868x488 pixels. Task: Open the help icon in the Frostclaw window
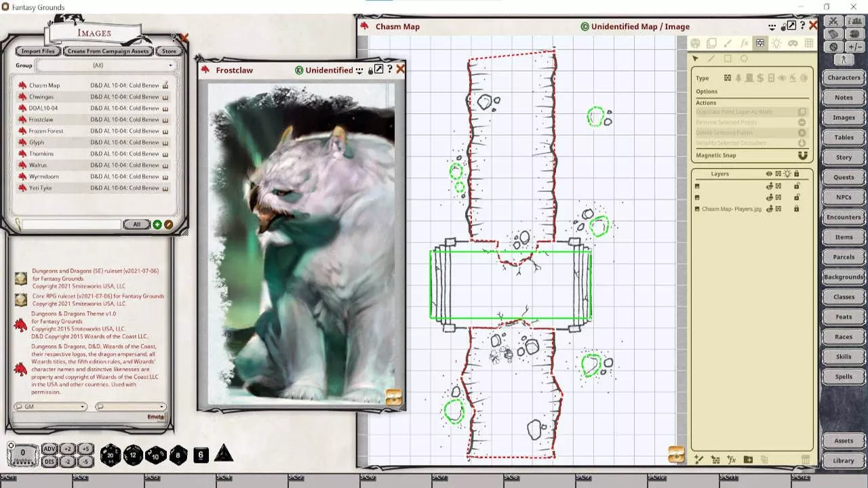390,69
